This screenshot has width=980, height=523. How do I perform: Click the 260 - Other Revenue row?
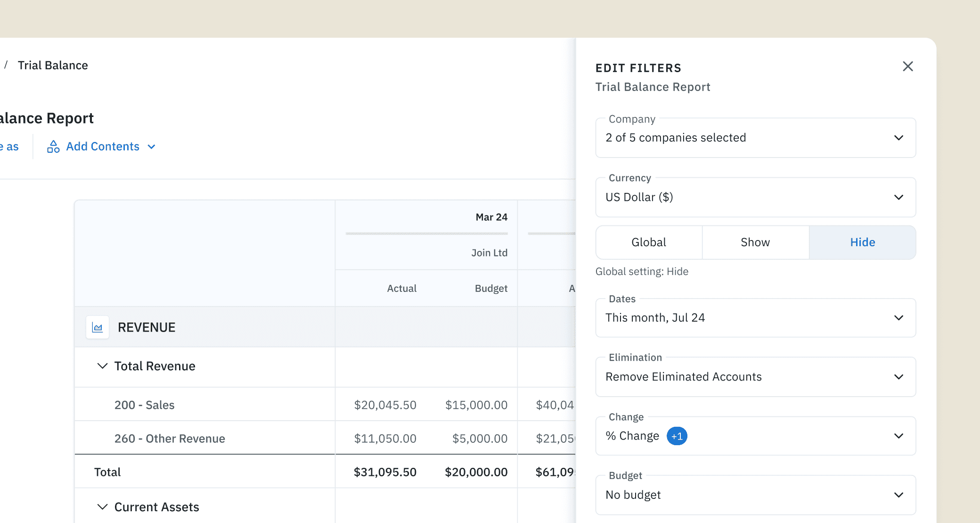click(x=170, y=439)
